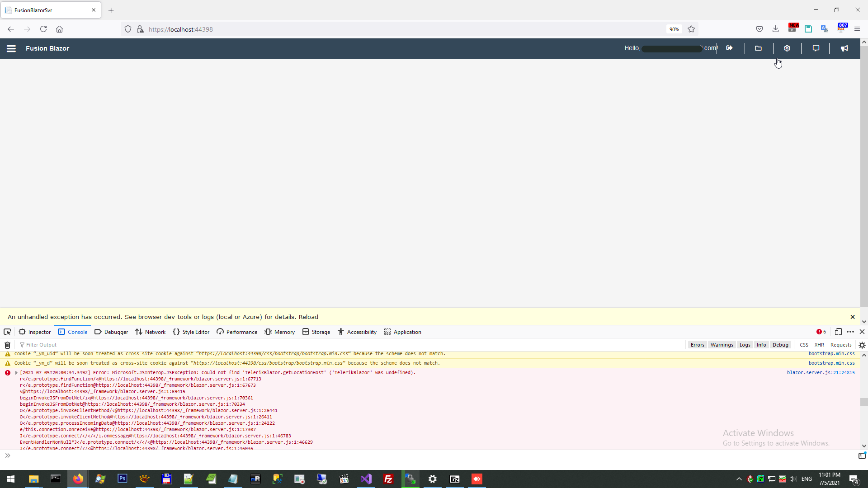Expand the JSException error stack trace
The image size is (868, 488).
tap(16, 373)
